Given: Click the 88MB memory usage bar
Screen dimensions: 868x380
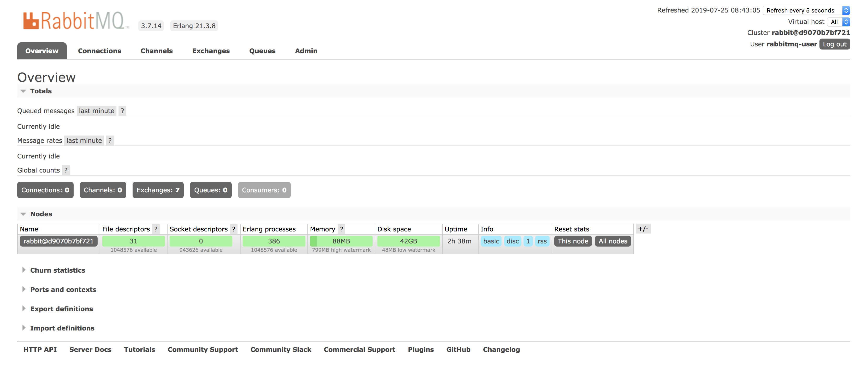Looking at the screenshot, I should click(x=341, y=241).
